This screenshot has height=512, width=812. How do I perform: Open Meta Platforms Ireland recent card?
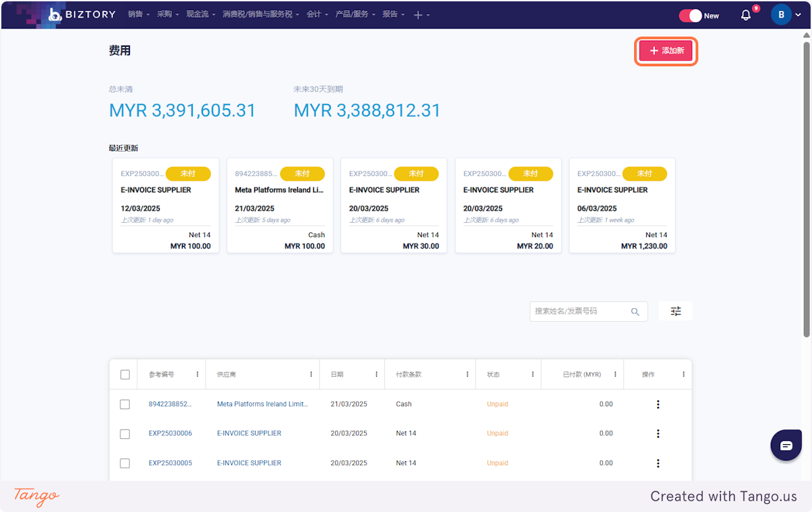[x=280, y=206]
